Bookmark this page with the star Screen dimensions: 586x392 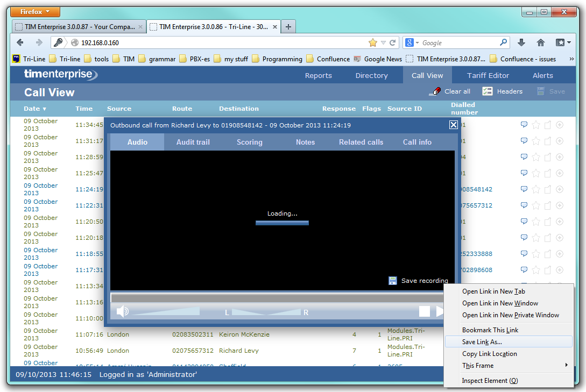click(372, 42)
